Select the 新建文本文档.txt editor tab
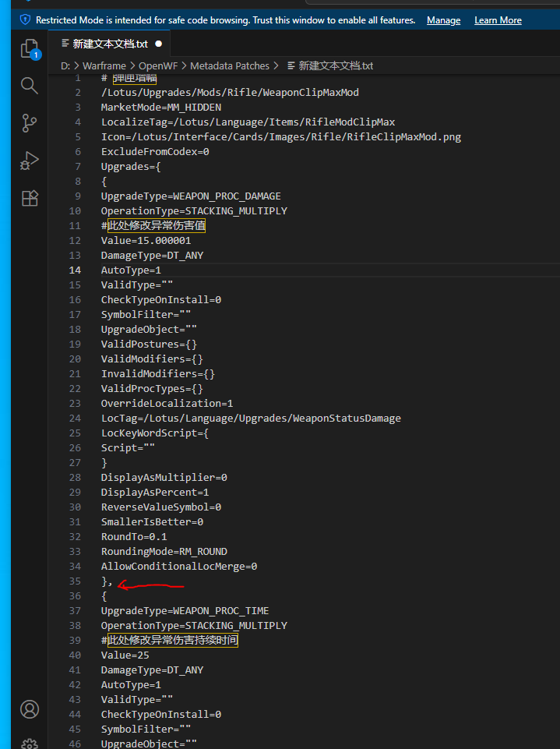Screen dimensions: 560x749 click(104, 44)
